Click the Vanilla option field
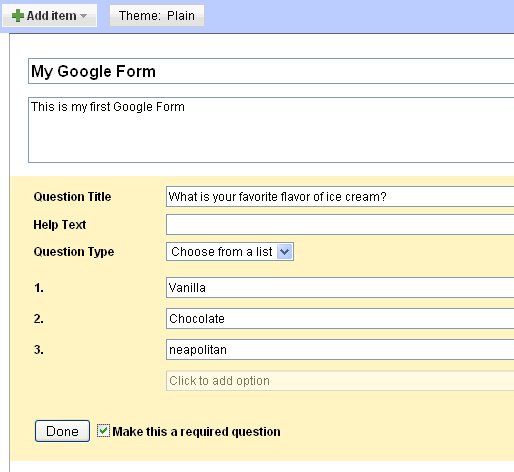The image size is (514, 472). click(340, 288)
